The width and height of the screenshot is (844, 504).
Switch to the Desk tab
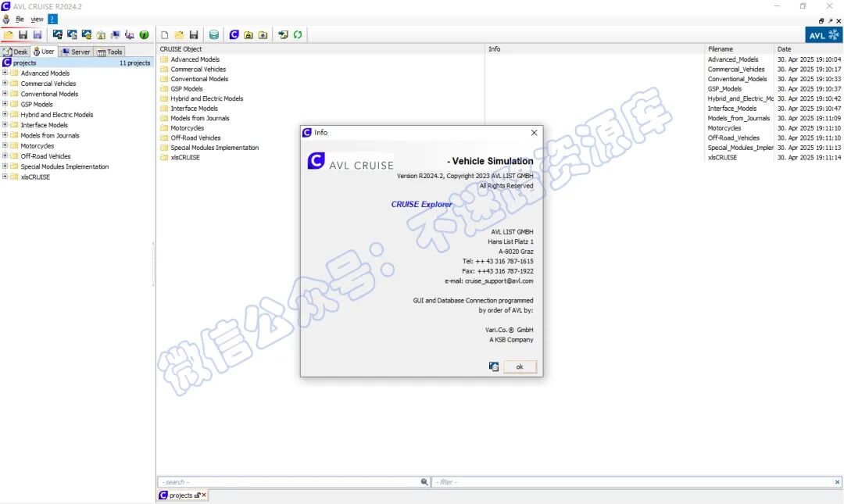click(x=15, y=52)
